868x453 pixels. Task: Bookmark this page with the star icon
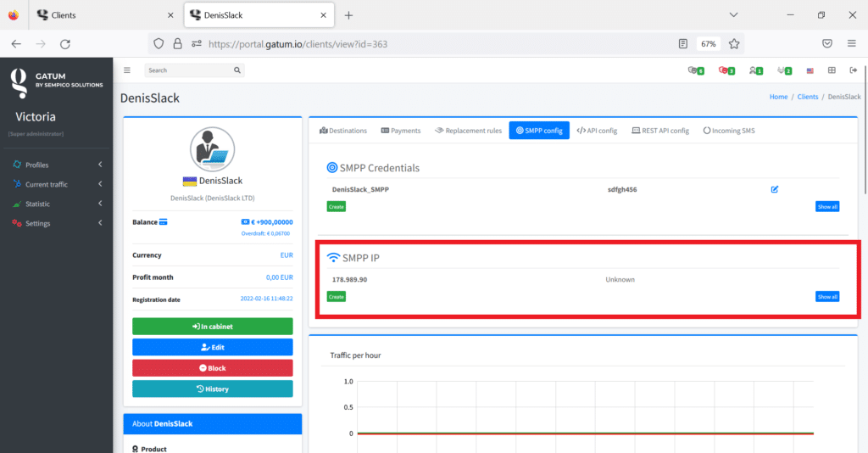click(734, 44)
